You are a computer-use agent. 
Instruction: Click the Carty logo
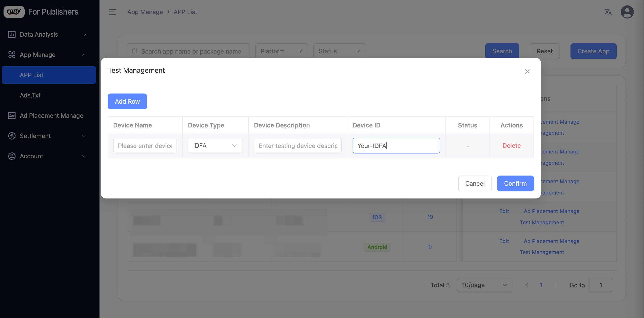(14, 12)
